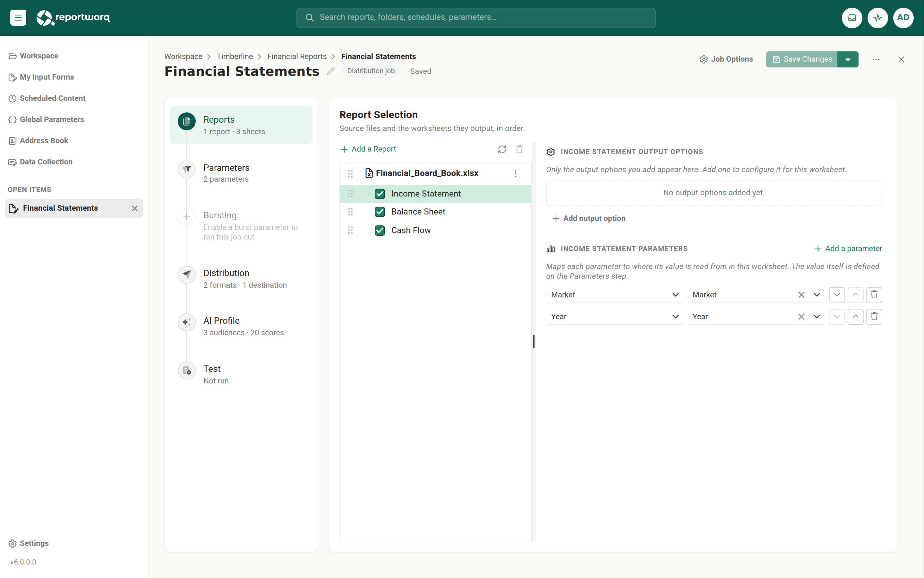Delete the Year parameter mapping row
The width and height of the screenshot is (924, 578).
tap(874, 317)
